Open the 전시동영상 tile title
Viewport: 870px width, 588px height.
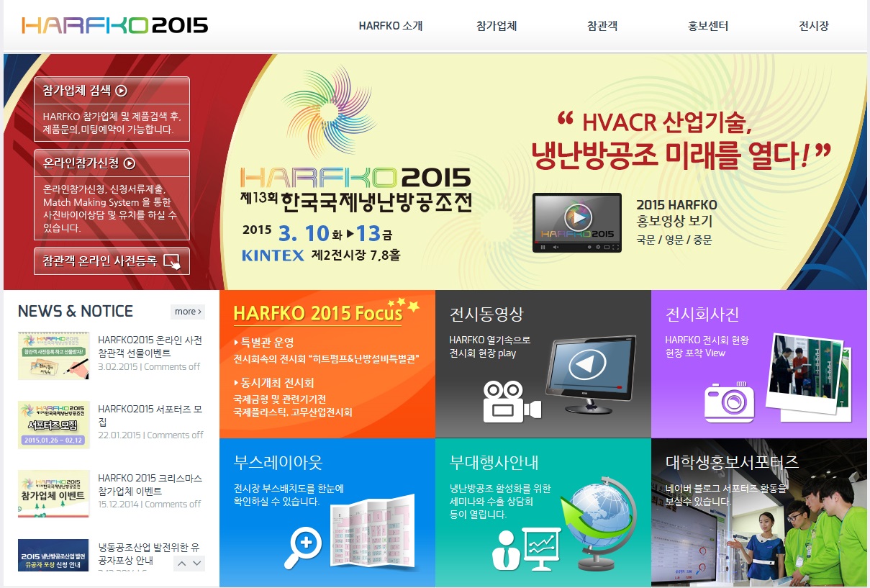[486, 315]
